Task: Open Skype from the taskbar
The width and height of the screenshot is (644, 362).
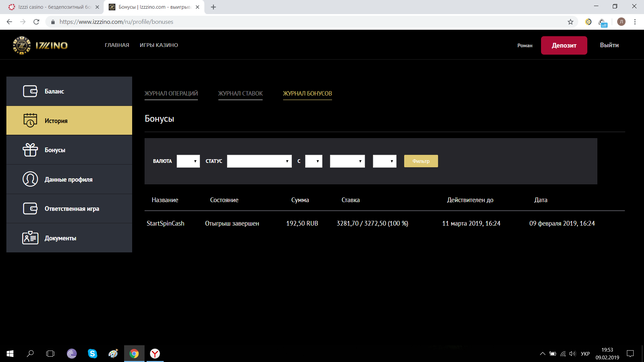Action: click(x=92, y=354)
